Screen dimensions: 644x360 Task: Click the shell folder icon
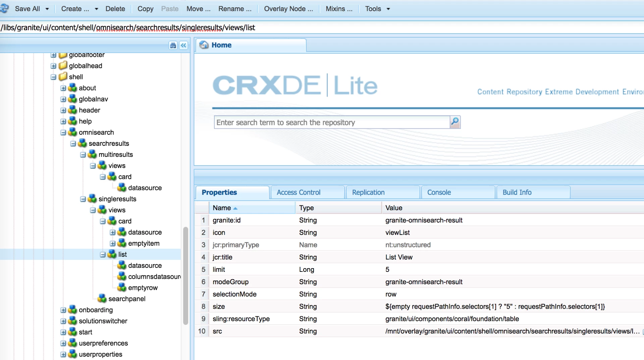[x=63, y=76]
